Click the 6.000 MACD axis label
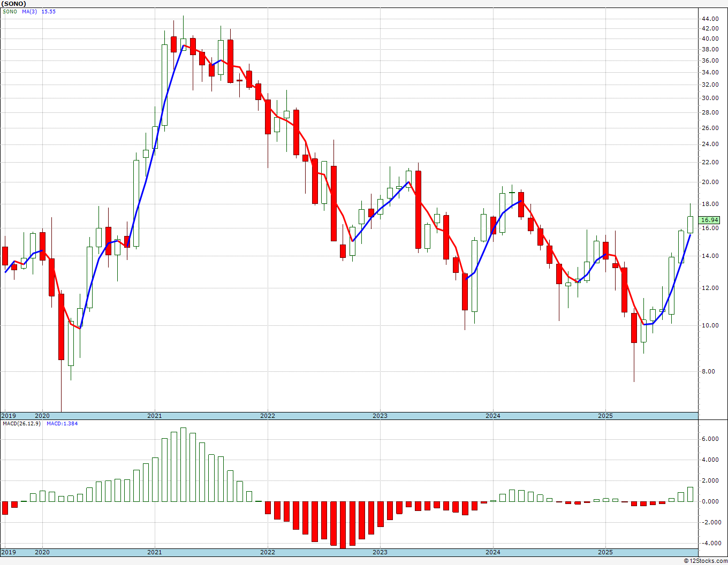This screenshot has height=565, width=728. pos(710,439)
